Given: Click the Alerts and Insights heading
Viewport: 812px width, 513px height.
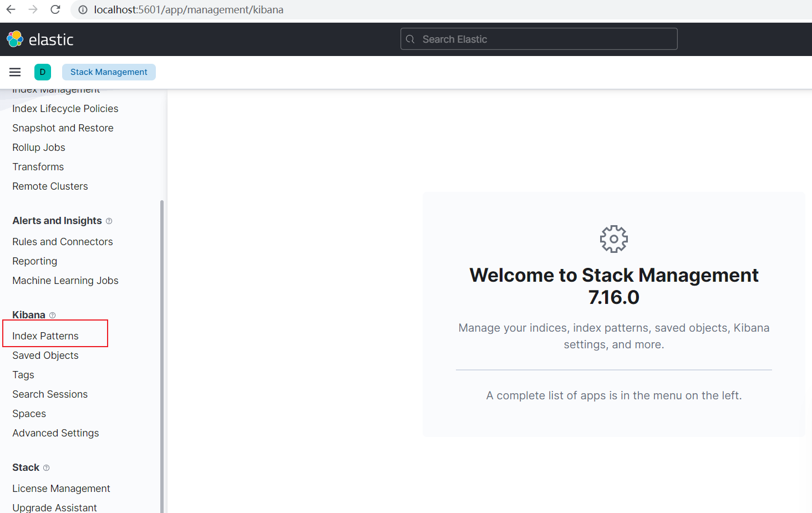Looking at the screenshot, I should [x=57, y=221].
